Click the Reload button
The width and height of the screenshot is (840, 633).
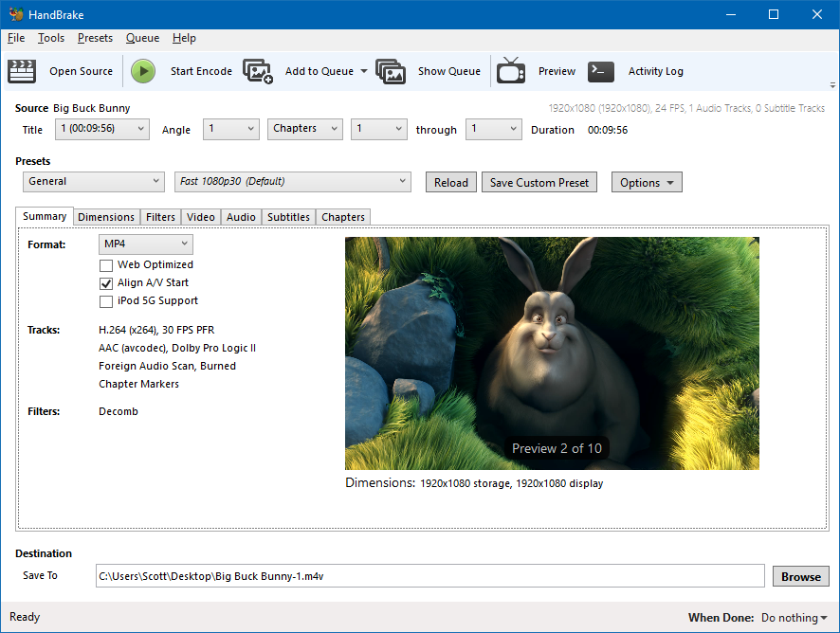451,183
